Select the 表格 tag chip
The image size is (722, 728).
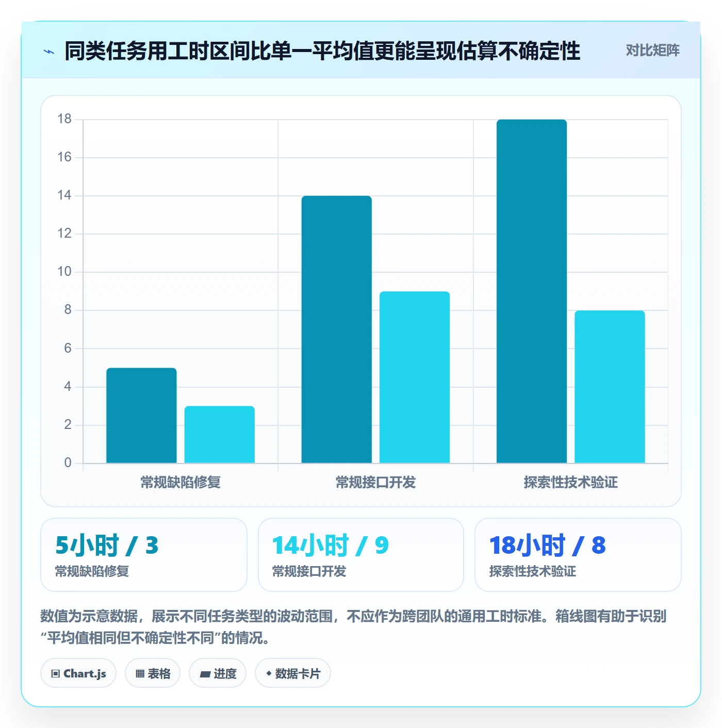(153, 673)
